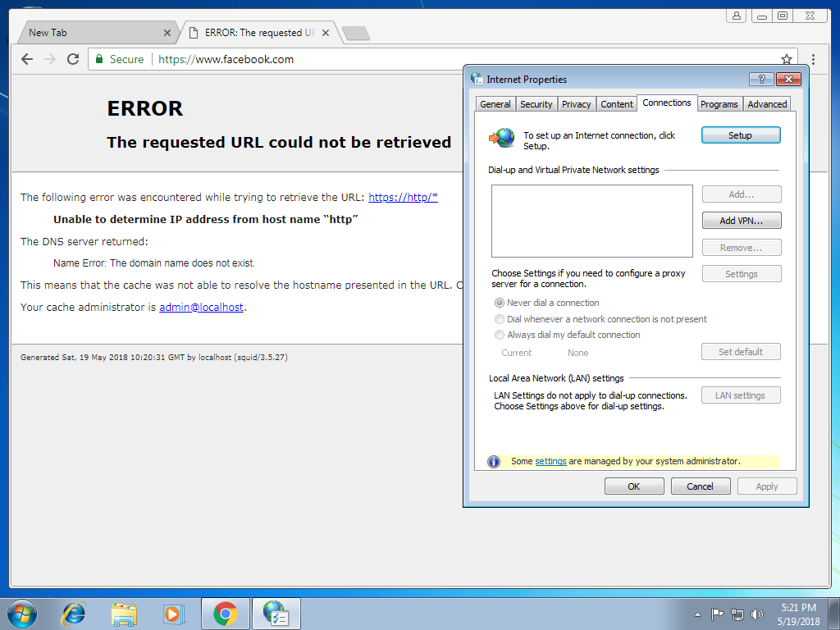Enable Always dial my default connection
840x630 pixels.
(x=500, y=335)
